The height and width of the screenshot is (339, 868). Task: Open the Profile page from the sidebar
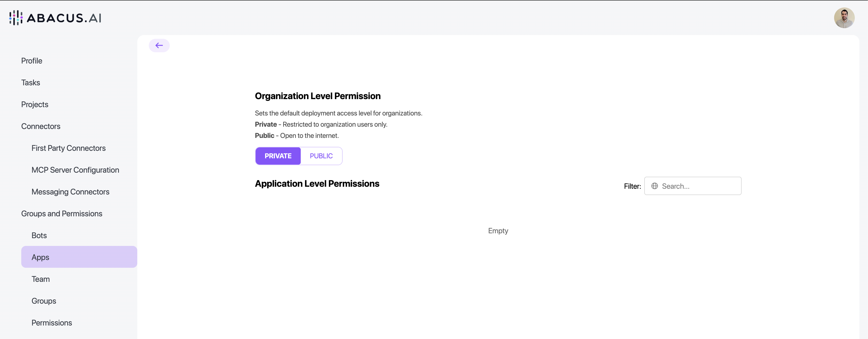31,61
